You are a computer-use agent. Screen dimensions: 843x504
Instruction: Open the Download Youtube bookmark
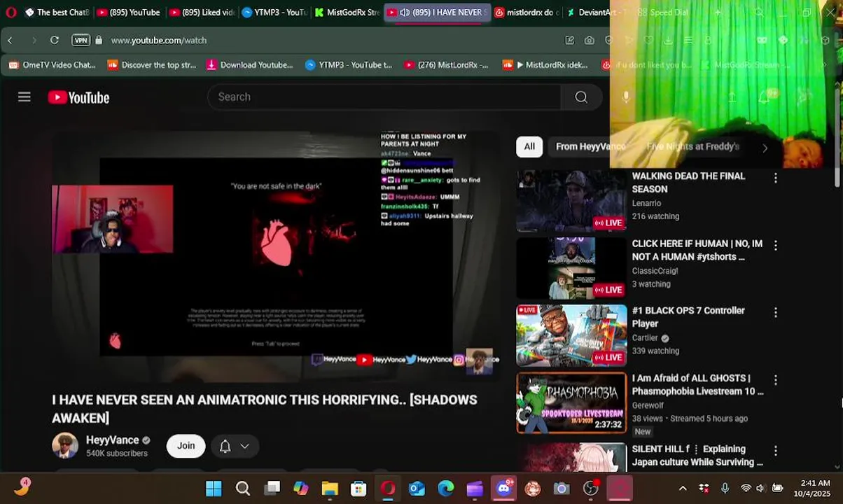[x=250, y=64]
